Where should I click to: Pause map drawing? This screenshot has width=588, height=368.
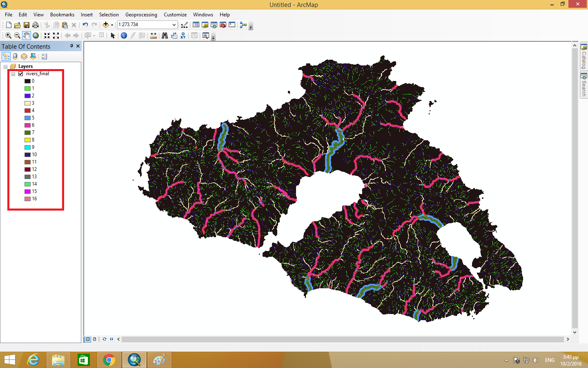pyautogui.click(x=111, y=339)
